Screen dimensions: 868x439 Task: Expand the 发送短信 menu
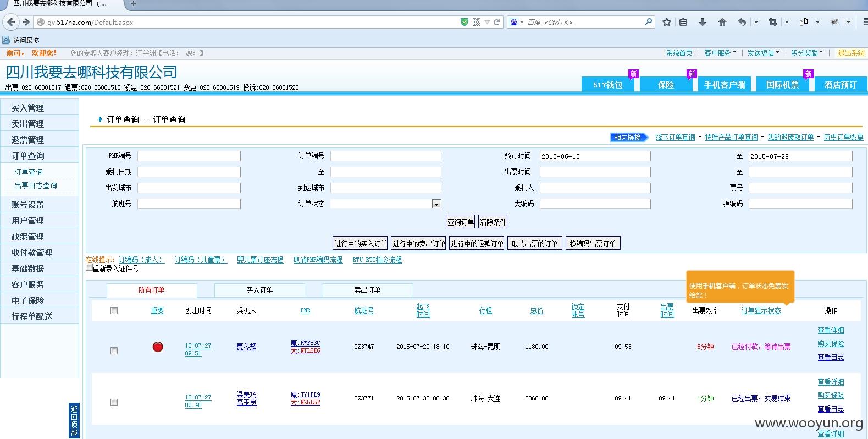pyautogui.click(x=764, y=53)
